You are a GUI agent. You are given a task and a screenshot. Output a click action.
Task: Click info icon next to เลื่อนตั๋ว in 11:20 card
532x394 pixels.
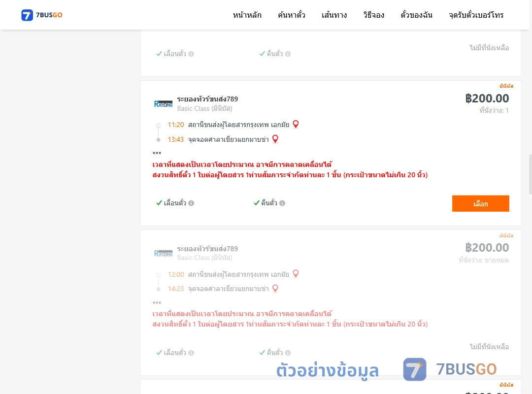click(x=191, y=203)
